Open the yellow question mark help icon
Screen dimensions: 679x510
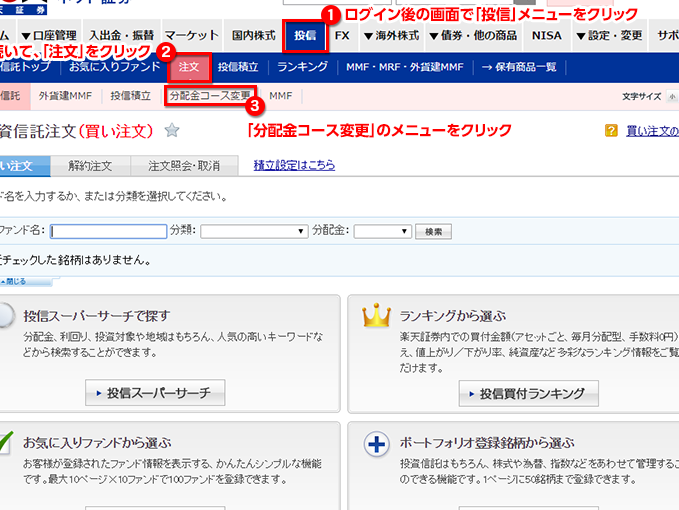(611, 130)
